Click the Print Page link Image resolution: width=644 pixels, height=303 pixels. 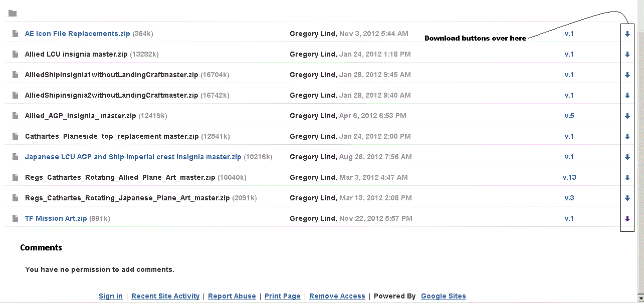coord(282,296)
